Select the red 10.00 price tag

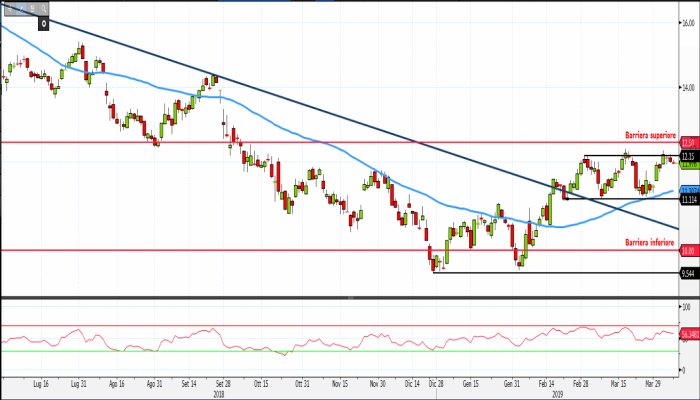point(688,251)
